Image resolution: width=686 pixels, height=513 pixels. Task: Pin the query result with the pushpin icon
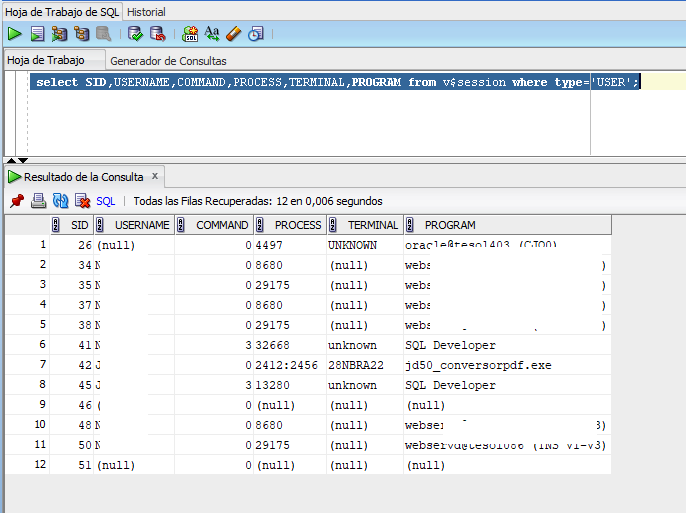[x=17, y=201]
